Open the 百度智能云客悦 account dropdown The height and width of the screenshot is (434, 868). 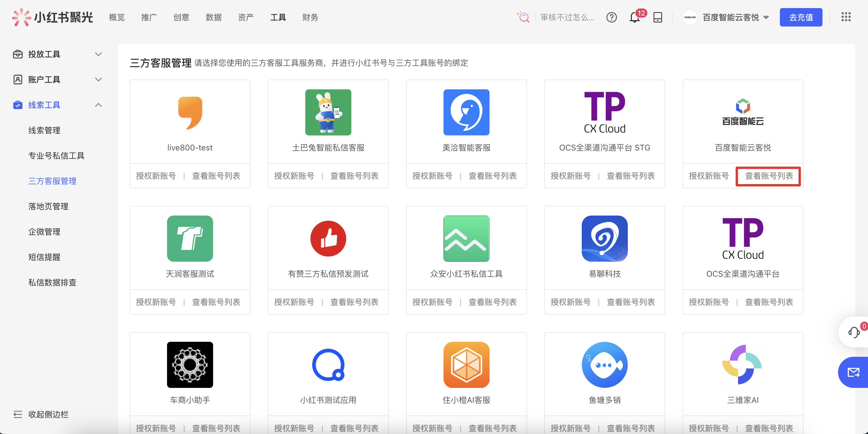[735, 17]
